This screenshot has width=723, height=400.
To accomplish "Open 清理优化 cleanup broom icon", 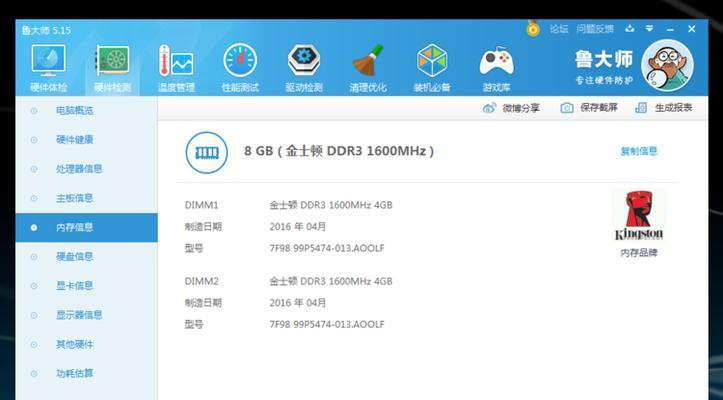I will pos(367,68).
